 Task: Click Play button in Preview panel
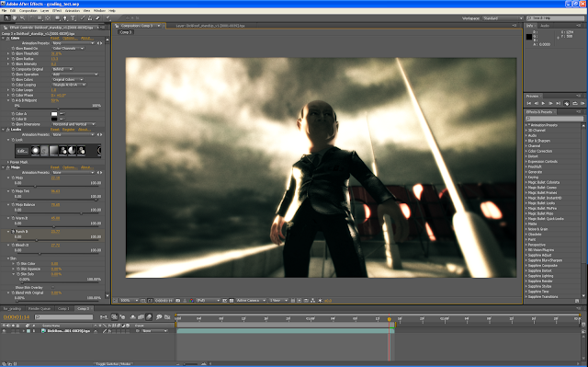[x=543, y=103]
